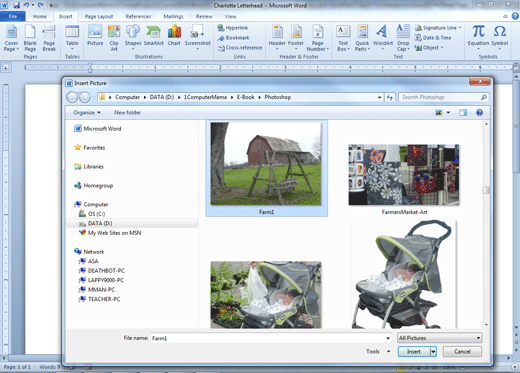Image resolution: width=520 pixels, height=373 pixels.
Task: Open the address bar history dropdown
Action: coord(380,97)
